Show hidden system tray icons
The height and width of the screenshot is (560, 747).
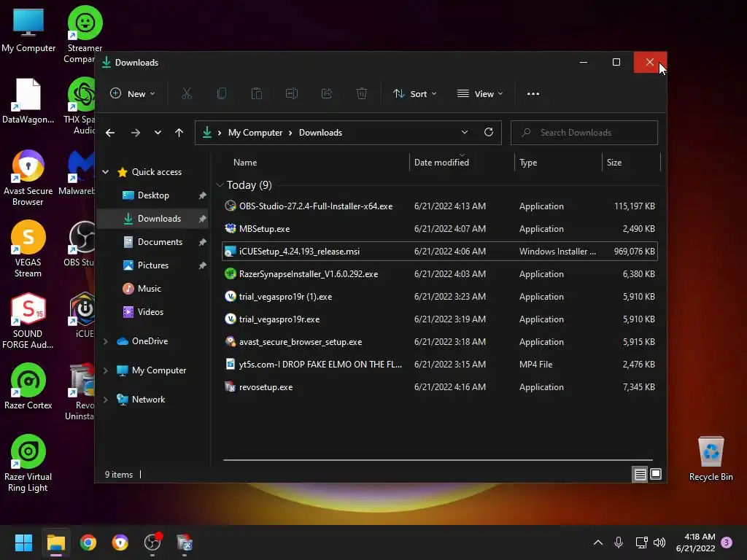[598, 542]
